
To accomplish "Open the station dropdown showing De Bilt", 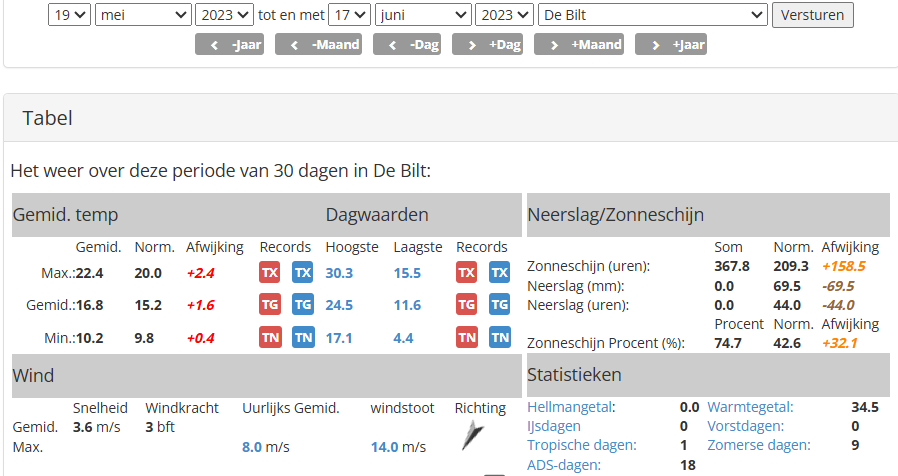I will [x=653, y=15].
